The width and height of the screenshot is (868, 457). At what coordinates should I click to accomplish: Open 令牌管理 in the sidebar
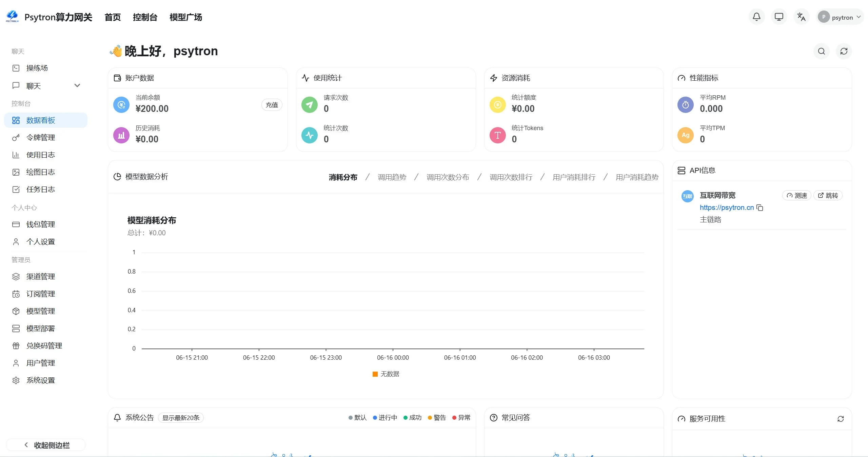(x=46, y=138)
